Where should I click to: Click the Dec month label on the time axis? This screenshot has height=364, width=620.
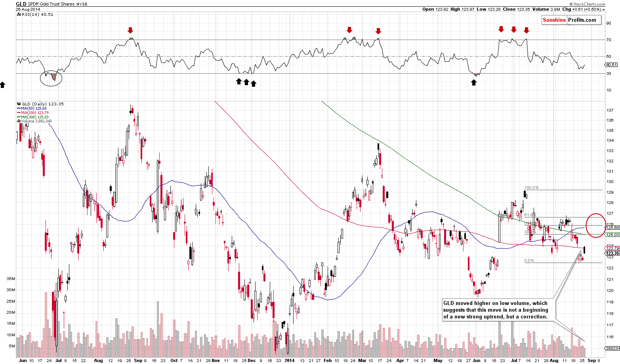pos(252,360)
